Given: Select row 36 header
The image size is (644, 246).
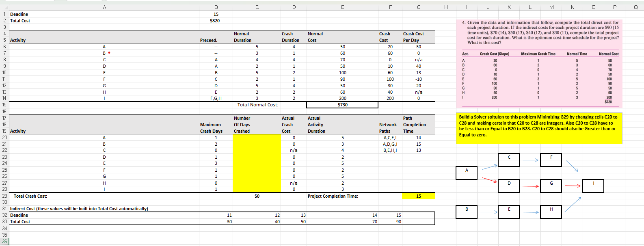Looking at the screenshot, I should coord(4,241).
